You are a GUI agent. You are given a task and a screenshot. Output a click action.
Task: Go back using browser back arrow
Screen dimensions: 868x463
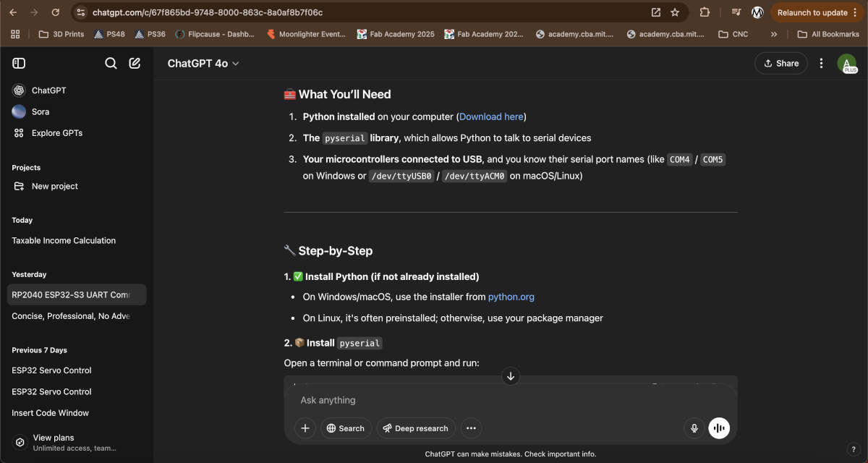[x=14, y=12]
